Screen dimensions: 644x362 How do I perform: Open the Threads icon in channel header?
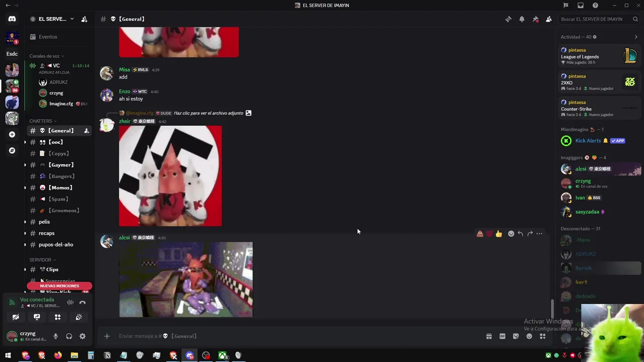point(508,19)
